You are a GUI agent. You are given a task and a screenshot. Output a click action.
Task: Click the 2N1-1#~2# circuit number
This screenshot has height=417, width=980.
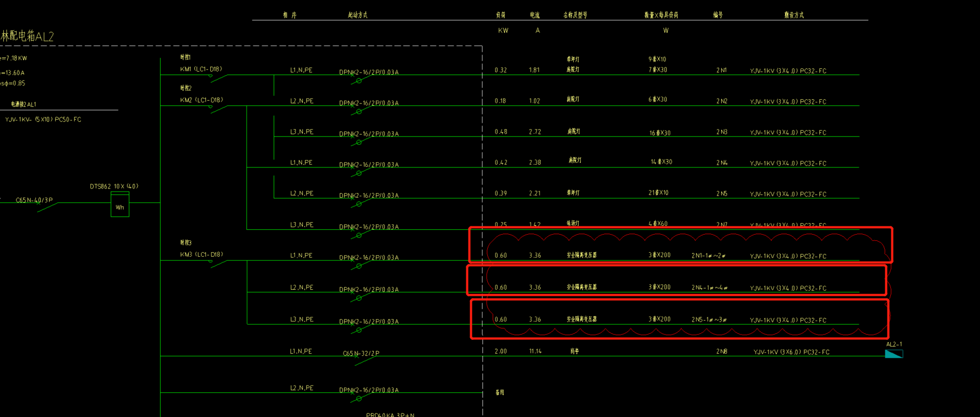click(709, 256)
